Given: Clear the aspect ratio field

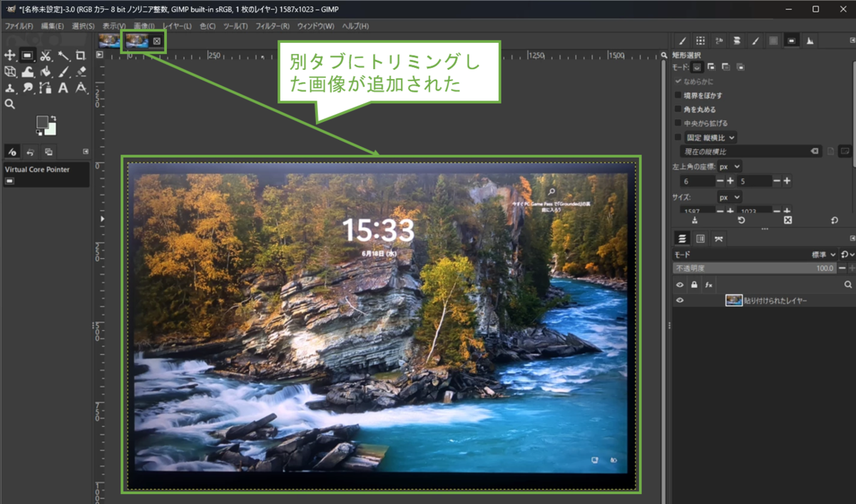Looking at the screenshot, I should 815,152.
